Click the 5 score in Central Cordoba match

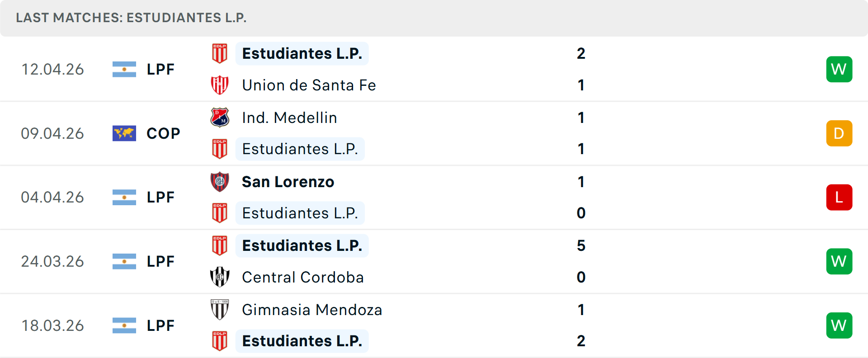581,245
